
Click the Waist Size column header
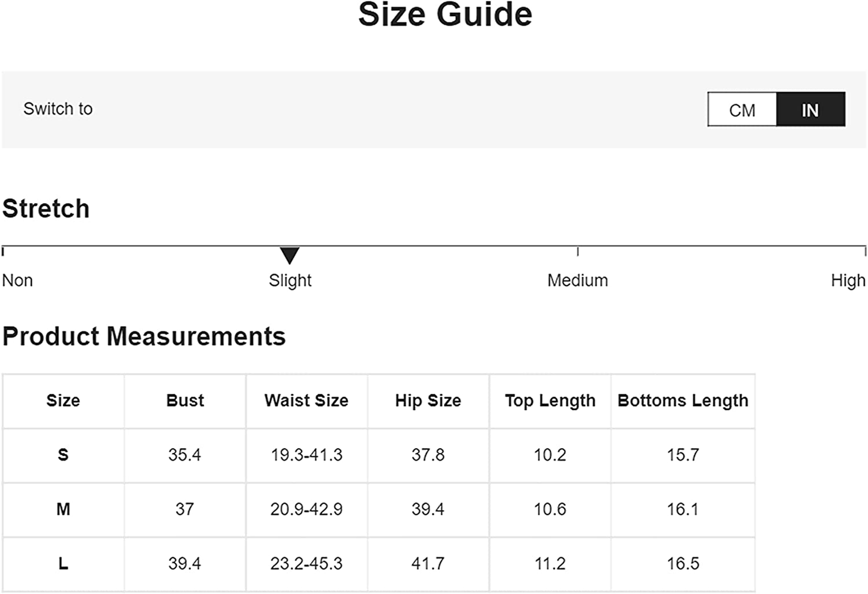click(306, 401)
